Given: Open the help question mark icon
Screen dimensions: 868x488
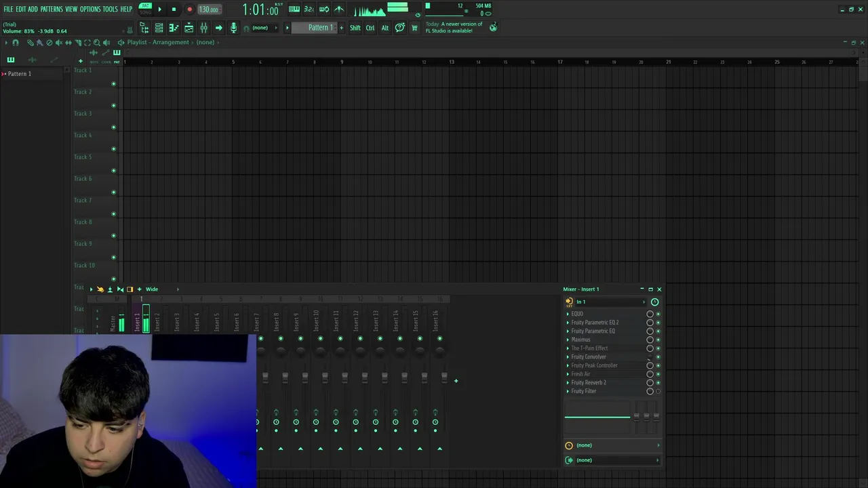Looking at the screenshot, I should 400,28.
